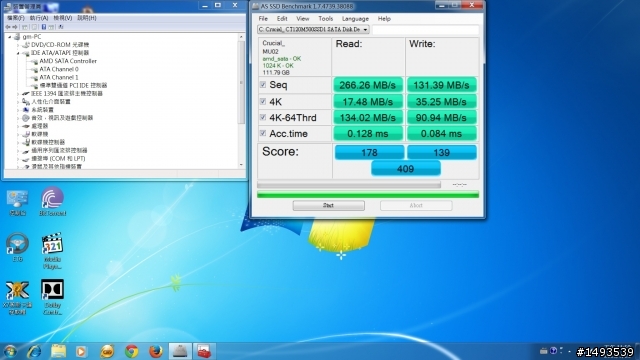This screenshot has width=640, height=360.
Task: Select the IEEE 1394 category icon
Action: click(26, 94)
